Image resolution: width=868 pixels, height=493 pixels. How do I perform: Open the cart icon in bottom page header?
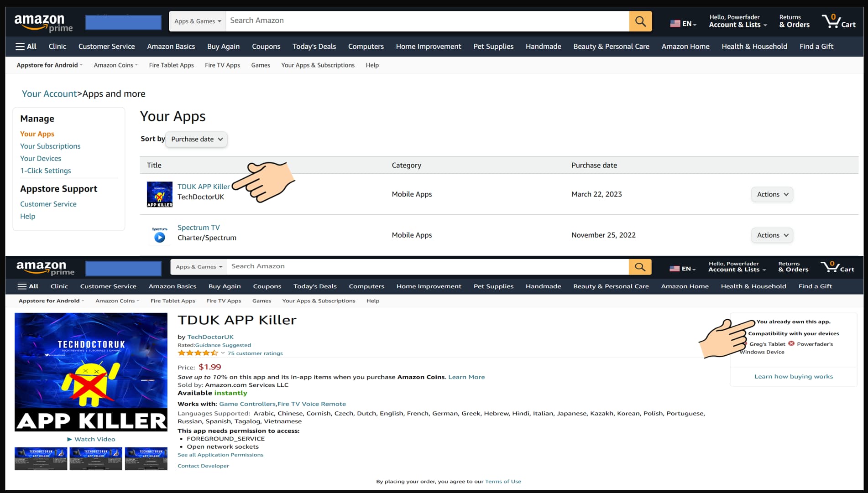tap(837, 267)
